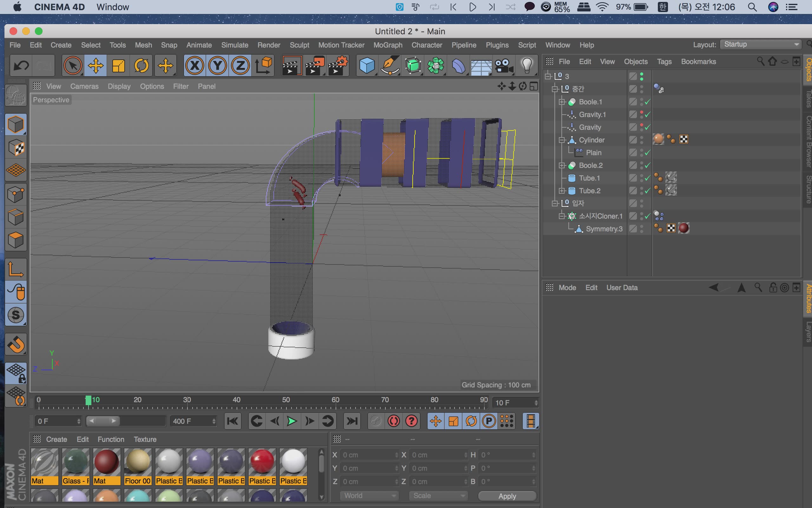Open the Simulate menu
812x508 pixels.
click(x=234, y=45)
